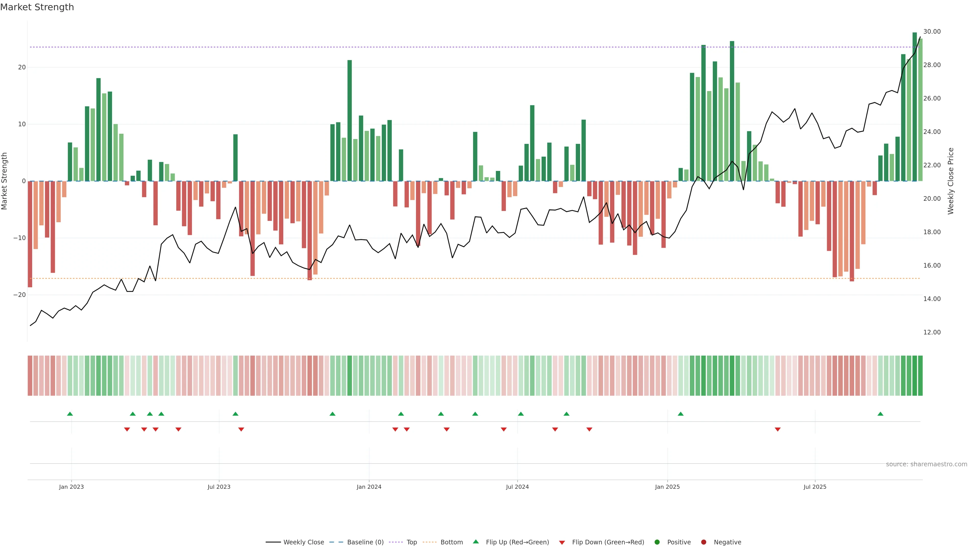Click the Jul 2025 axis label
This screenshot has height=551, width=980.
815,487
